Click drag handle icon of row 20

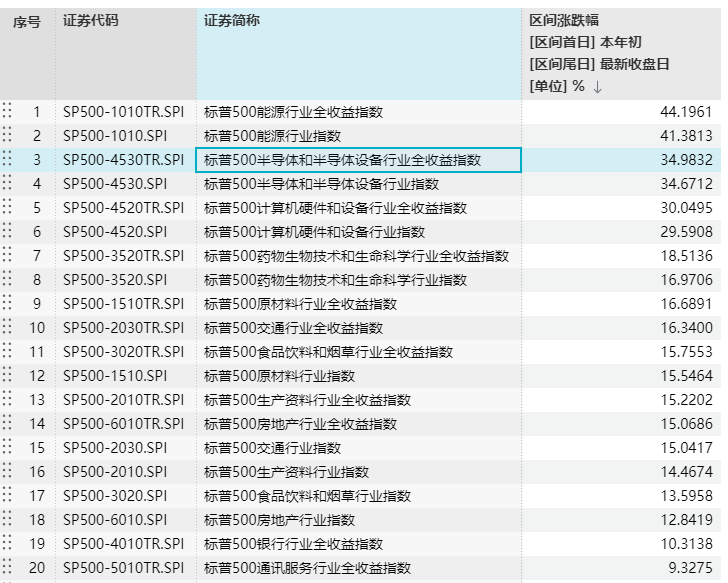point(7,567)
